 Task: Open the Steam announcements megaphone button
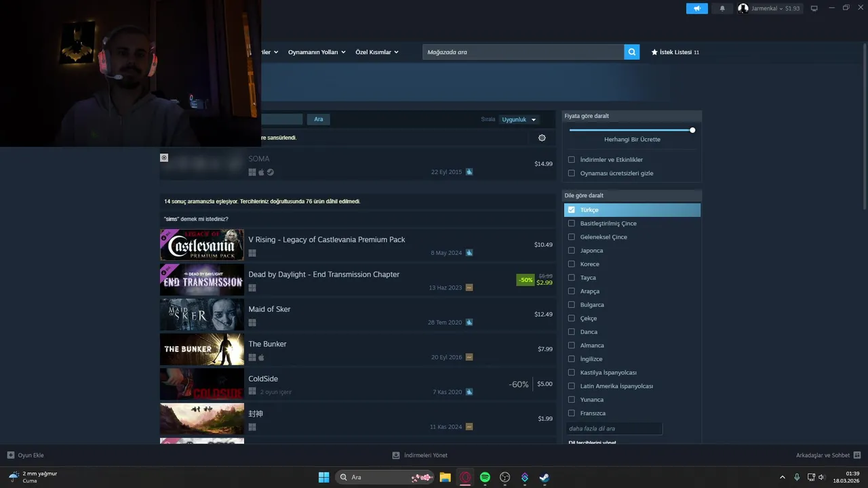(x=696, y=8)
